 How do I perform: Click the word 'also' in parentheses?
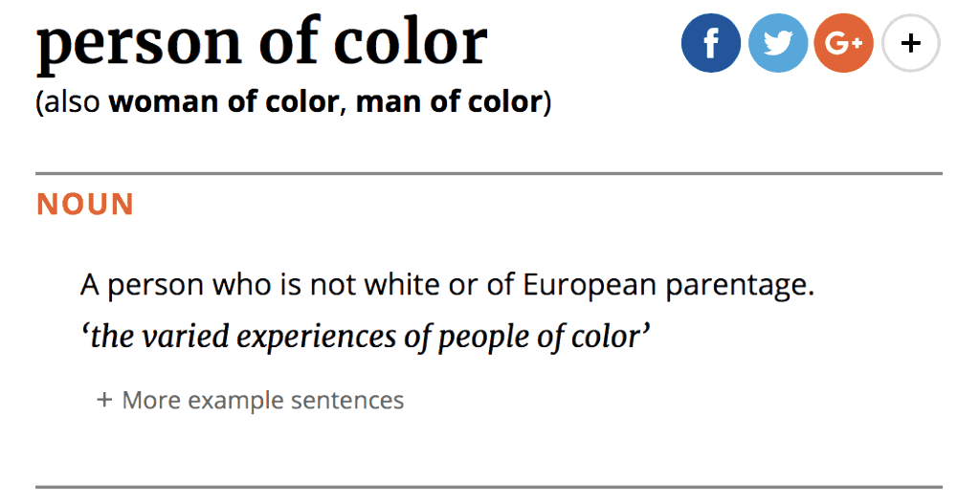pyautogui.click(x=73, y=101)
